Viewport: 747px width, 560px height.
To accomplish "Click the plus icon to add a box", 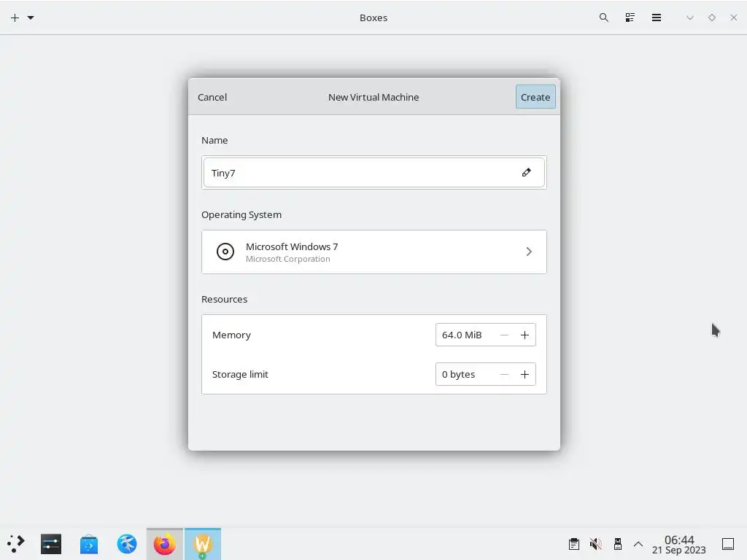I will (15, 17).
